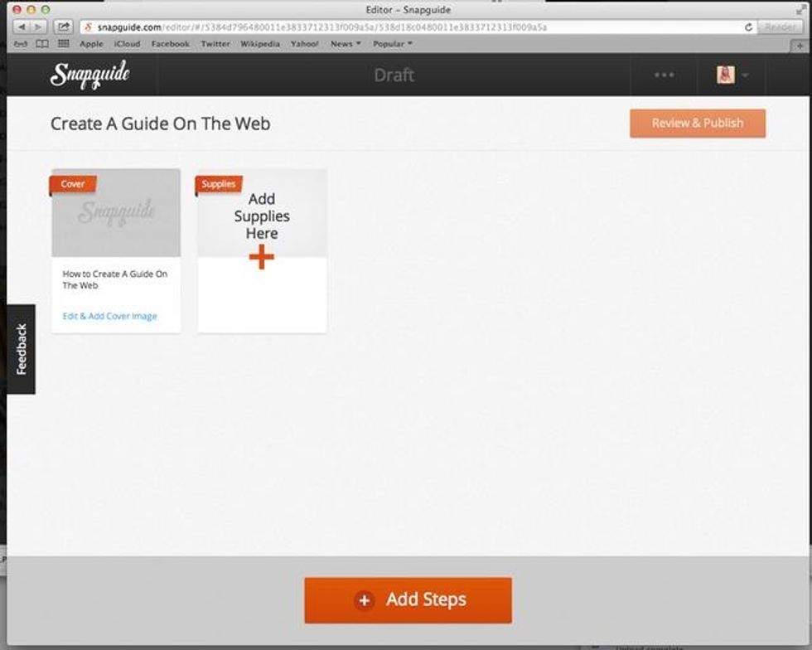
Task: Click the user profile avatar
Action: pos(726,75)
